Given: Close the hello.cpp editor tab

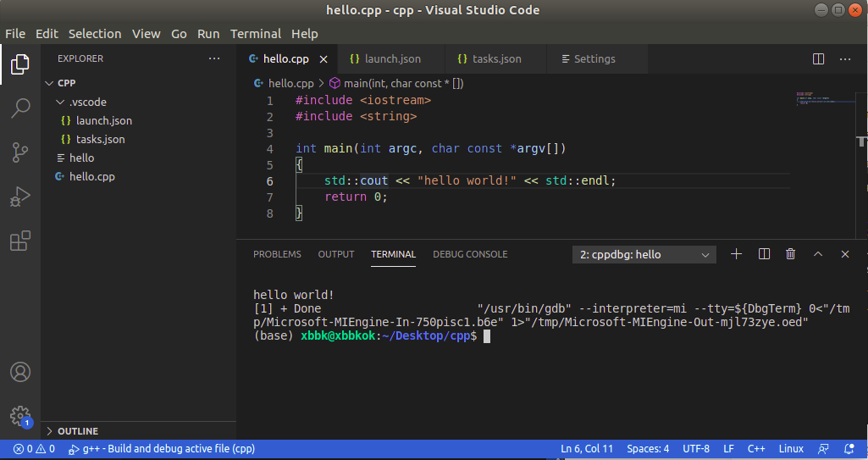Looking at the screenshot, I should (x=323, y=59).
